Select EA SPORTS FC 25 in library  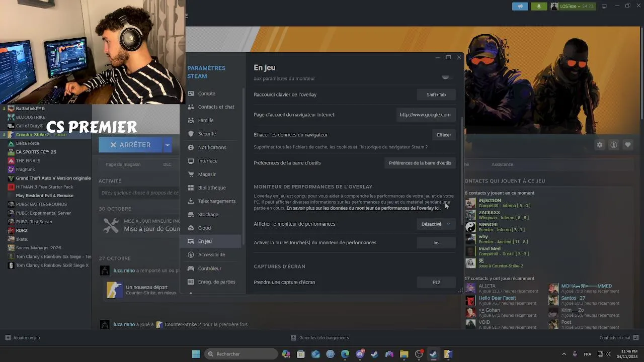[x=36, y=152]
